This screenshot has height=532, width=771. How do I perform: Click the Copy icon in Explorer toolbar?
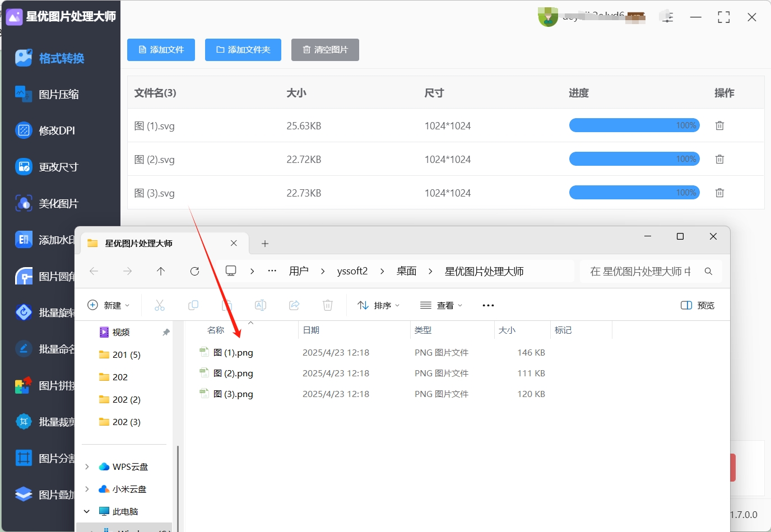pos(193,305)
